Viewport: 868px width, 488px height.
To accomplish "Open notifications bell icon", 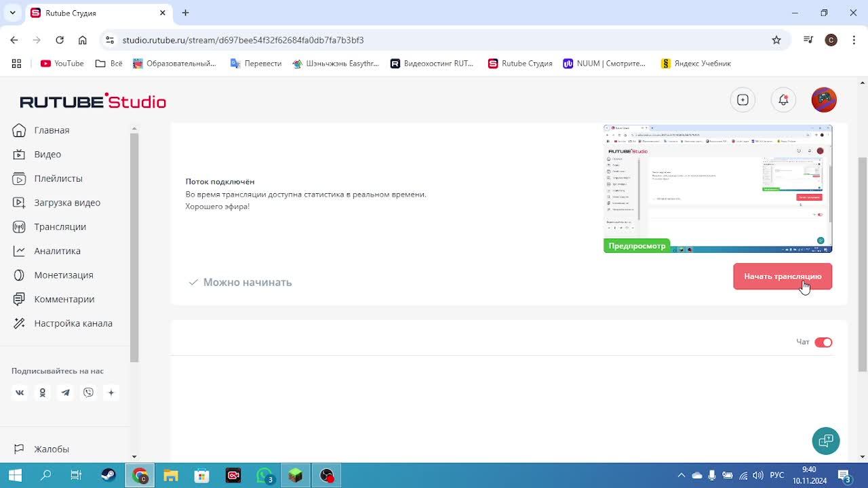I will point(783,100).
